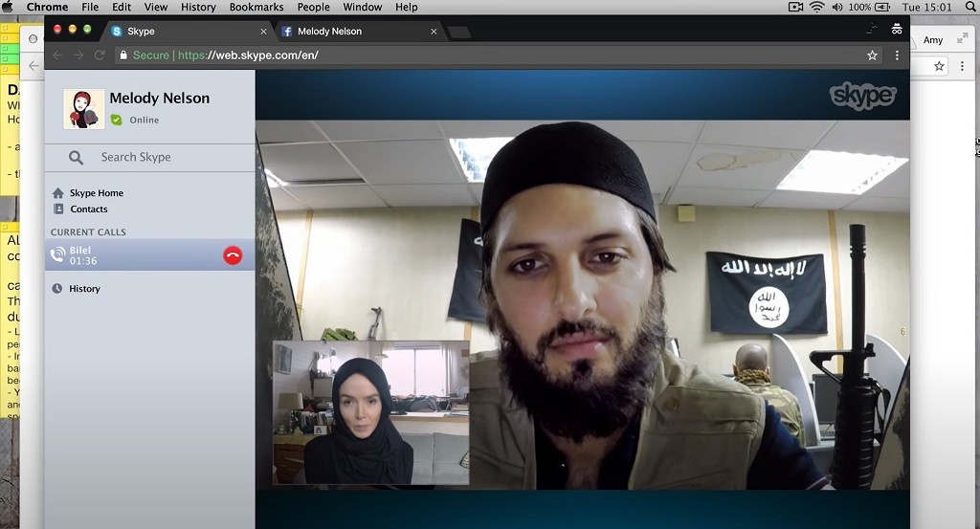The image size is (980, 529).
Task: Open the Bookmarks menu
Action: click(256, 7)
